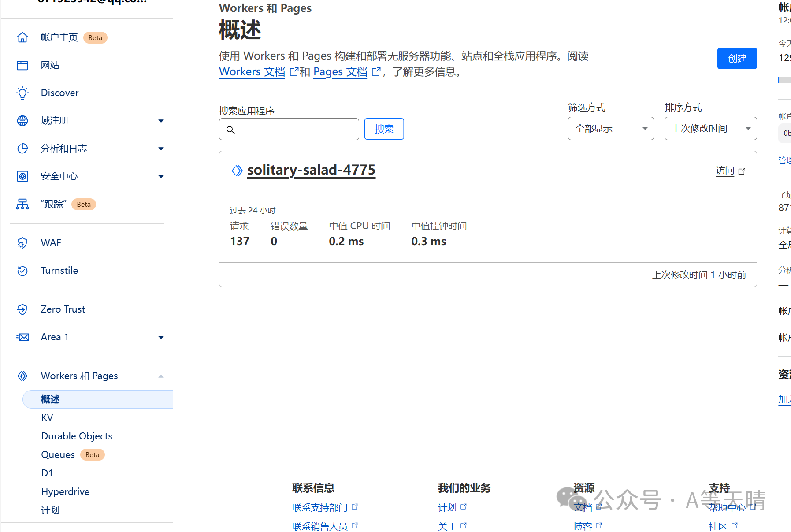
Task: Open the solitary-salad-4775 worker link
Action: 311,170
